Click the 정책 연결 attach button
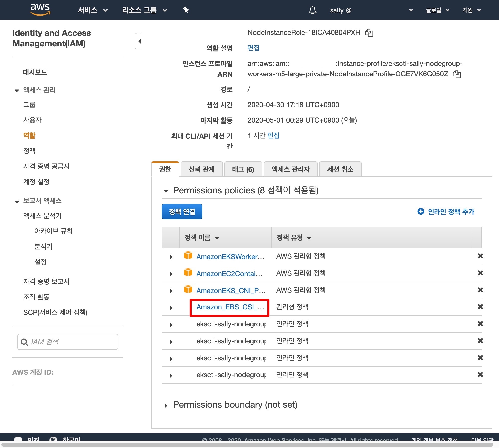499x448 pixels. click(182, 212)
